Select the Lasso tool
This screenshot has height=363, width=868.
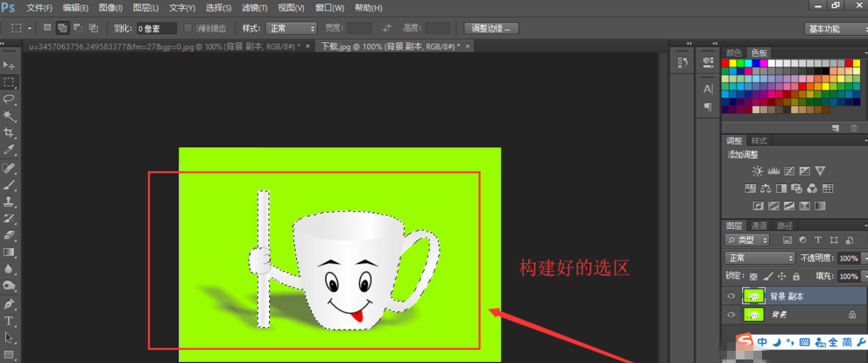point(9,99)
